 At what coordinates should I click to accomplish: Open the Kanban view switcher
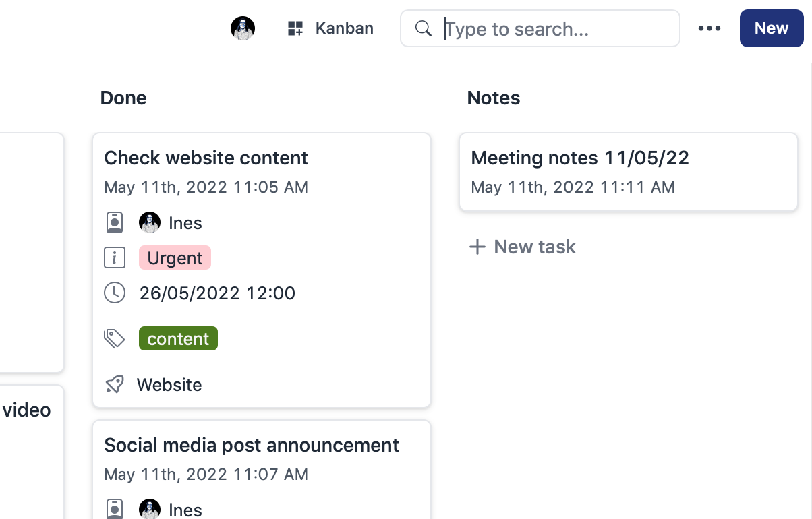pos(330,28)
